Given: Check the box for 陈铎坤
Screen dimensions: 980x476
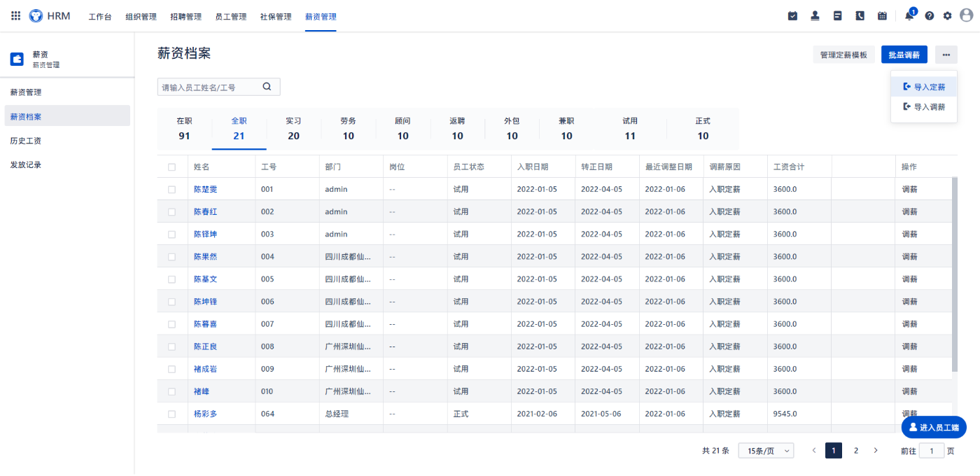Looking at the screenshot, I should [172, 234].
